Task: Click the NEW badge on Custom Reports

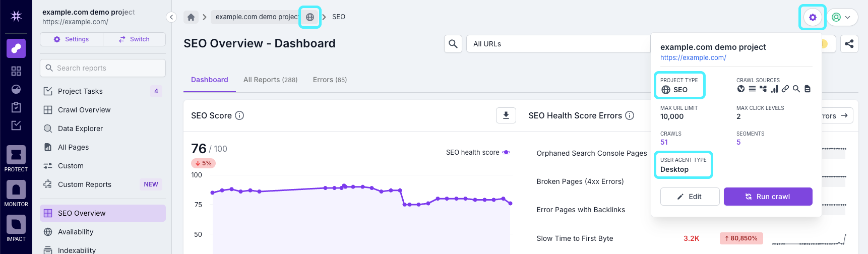Action: click(151, 184)
